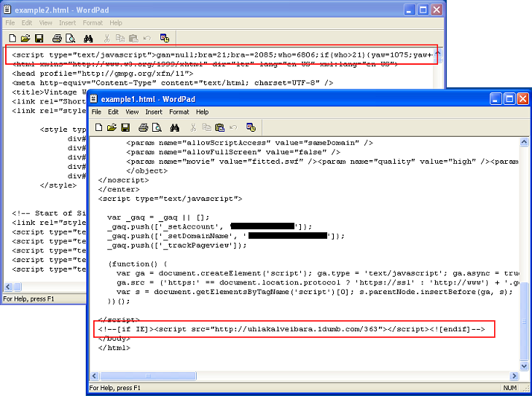Insert Date/Time via icon in example1.html toolbar

[251, 127]
